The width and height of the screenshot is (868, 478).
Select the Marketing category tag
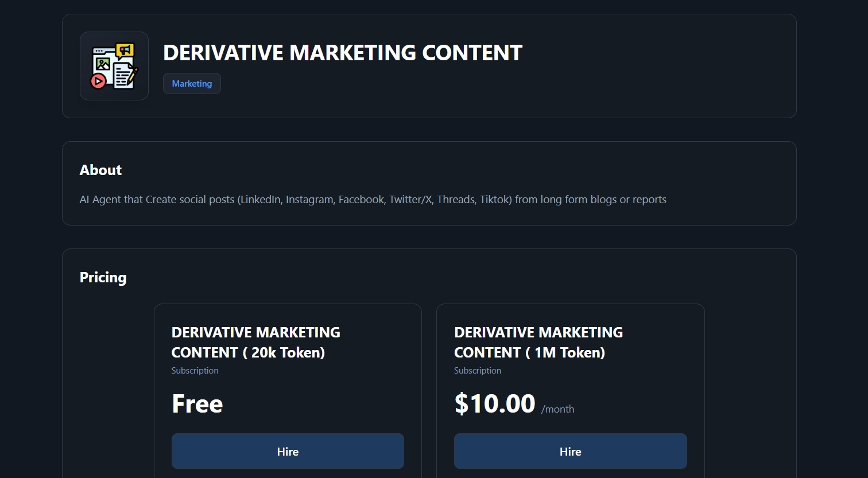tap(192, 84)
